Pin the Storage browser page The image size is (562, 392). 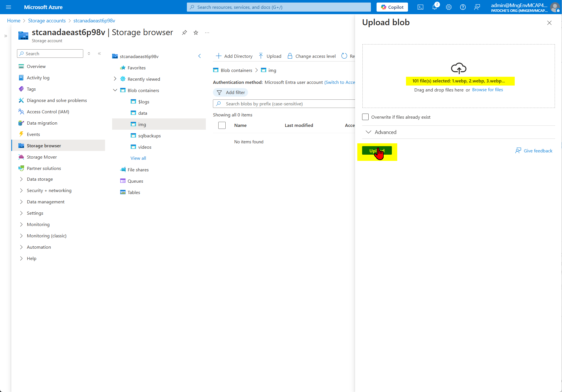click(184, 33)
